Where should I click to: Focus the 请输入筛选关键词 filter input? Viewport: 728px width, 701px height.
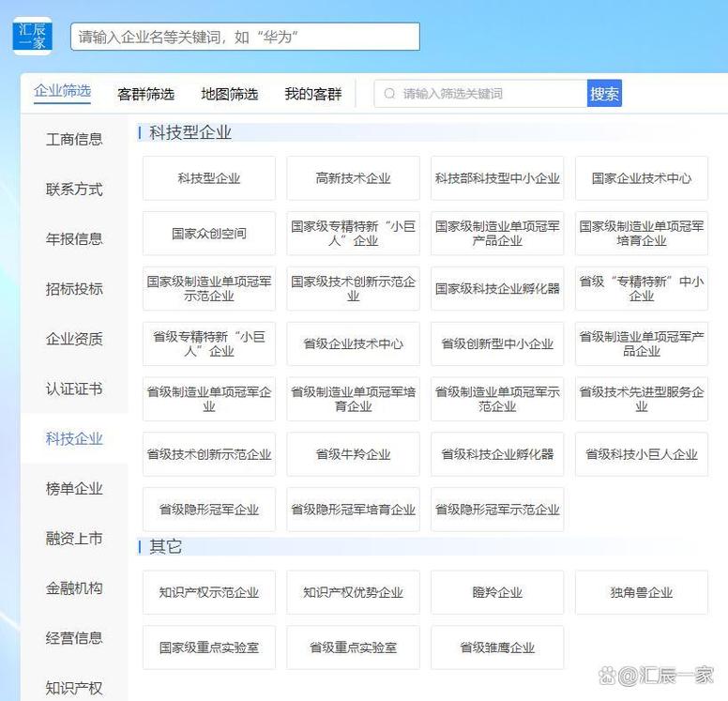coord(480,94)
